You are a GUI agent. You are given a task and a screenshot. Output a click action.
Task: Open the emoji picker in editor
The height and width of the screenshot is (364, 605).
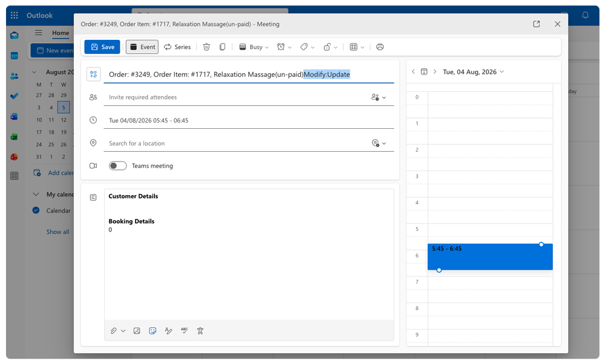pyautogui.click(x=152, y=331)
